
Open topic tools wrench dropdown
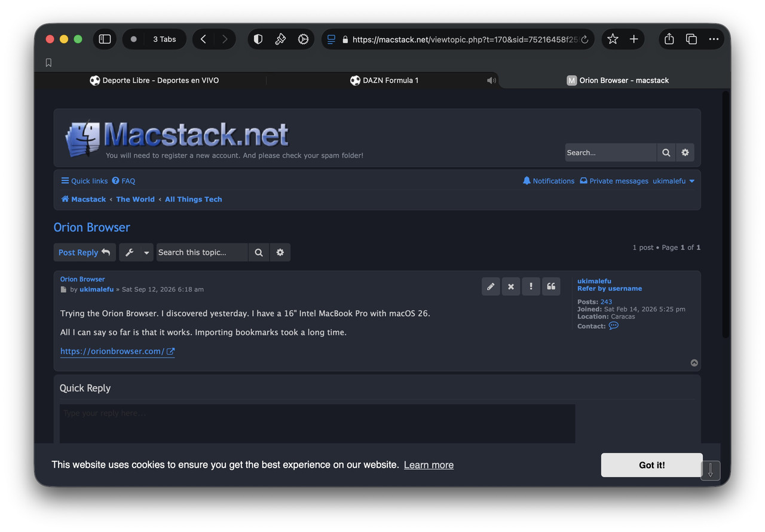tap(136, 252)
